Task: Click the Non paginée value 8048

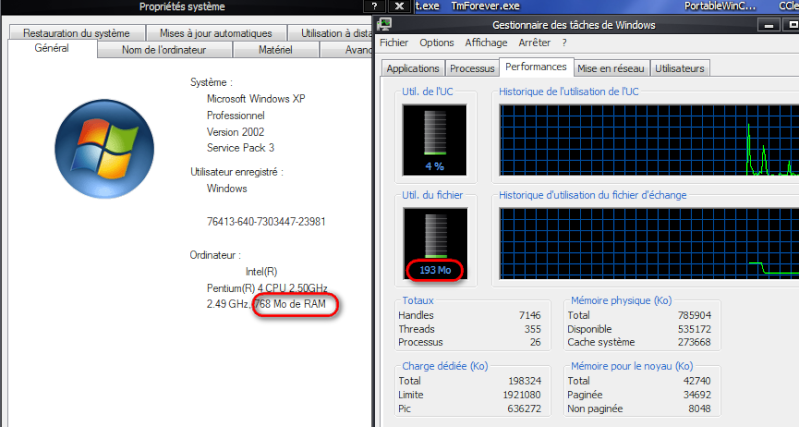Action: 700,409
